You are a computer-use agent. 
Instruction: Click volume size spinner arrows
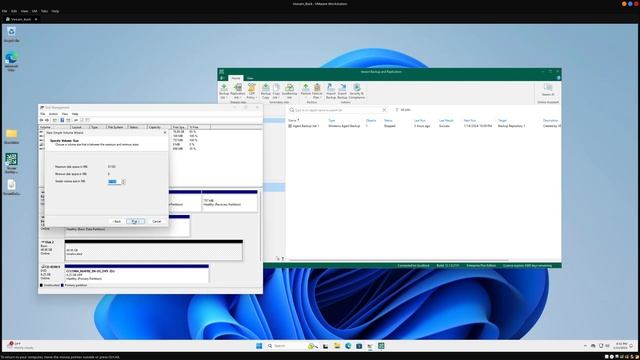pyautogui.click(x=123, y=182)
